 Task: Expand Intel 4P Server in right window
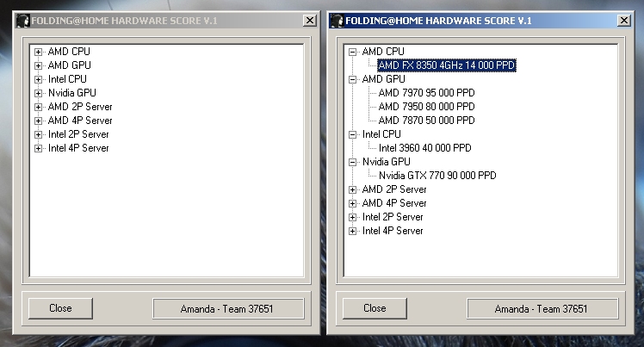pyautogui.click(x=352, y=232)
